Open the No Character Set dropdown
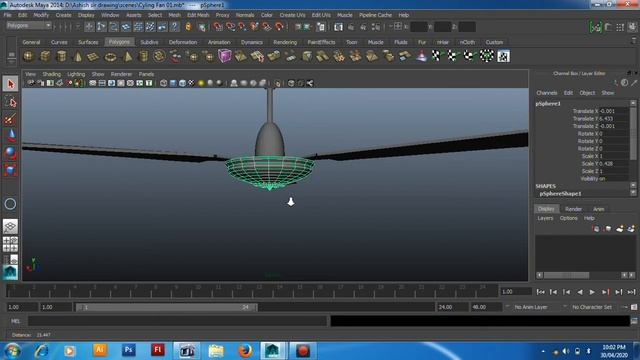640x360 pixels. (x=592, y=307)
